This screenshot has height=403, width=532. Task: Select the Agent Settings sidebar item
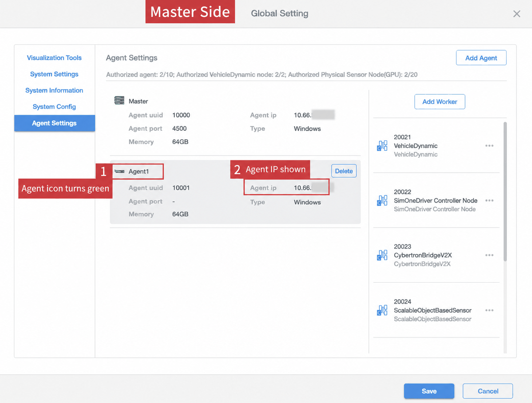[x=55, y=123]
